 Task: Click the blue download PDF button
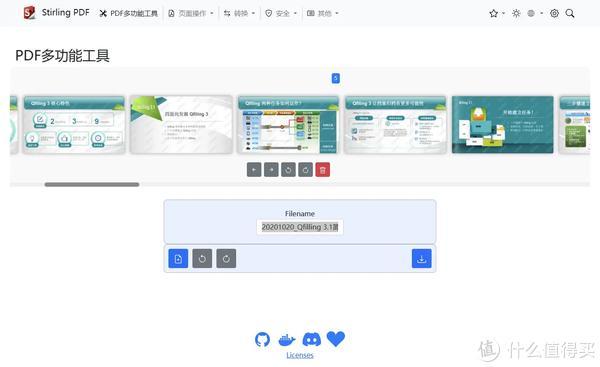click(422, 259)
